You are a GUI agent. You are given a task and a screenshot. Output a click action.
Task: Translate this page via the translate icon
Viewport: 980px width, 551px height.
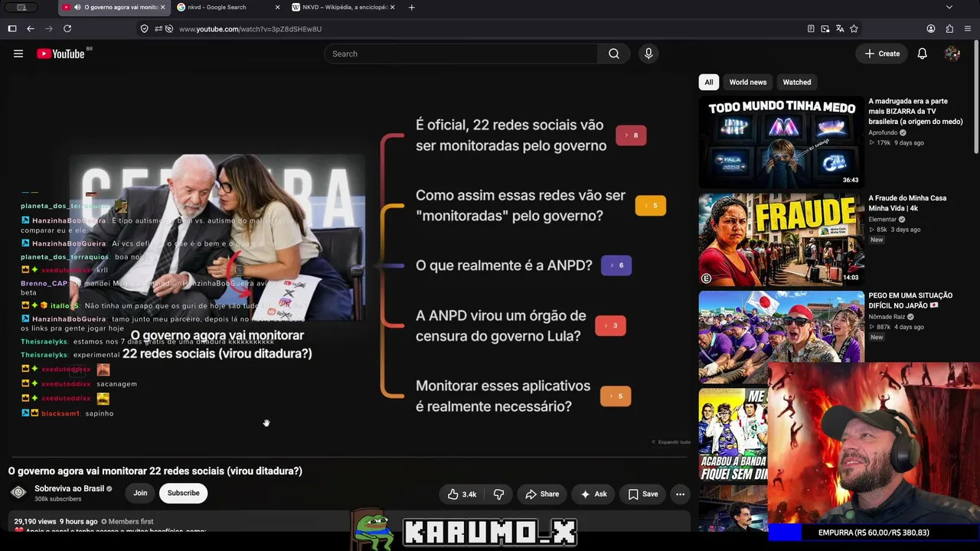click(x=840, y=29)
